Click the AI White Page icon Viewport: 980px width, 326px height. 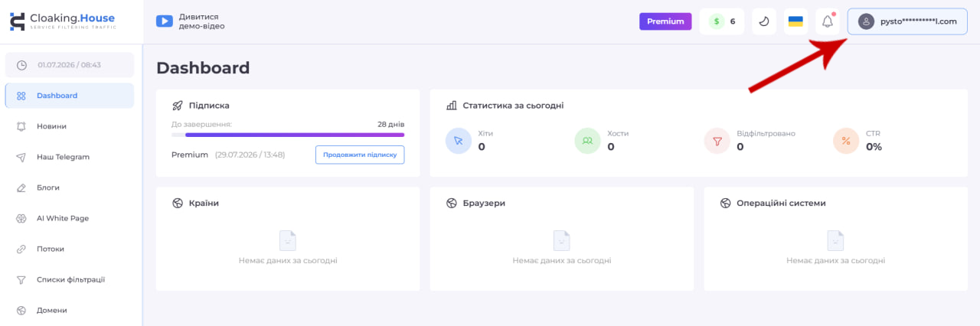[21, 218]
